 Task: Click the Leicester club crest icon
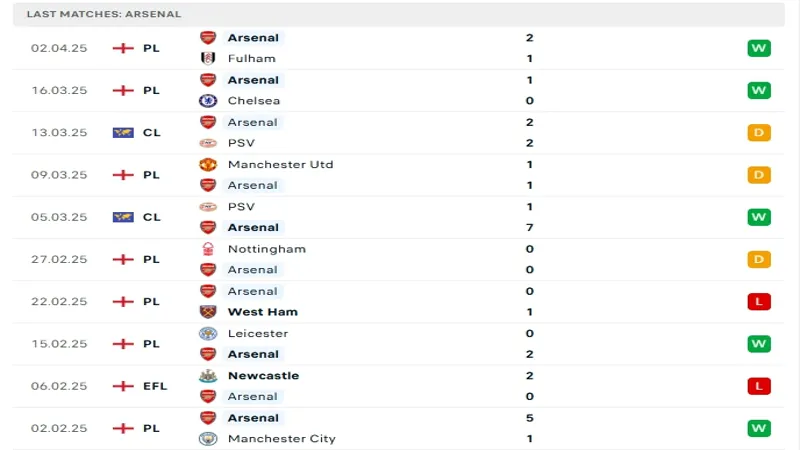[x=208, y=334]
